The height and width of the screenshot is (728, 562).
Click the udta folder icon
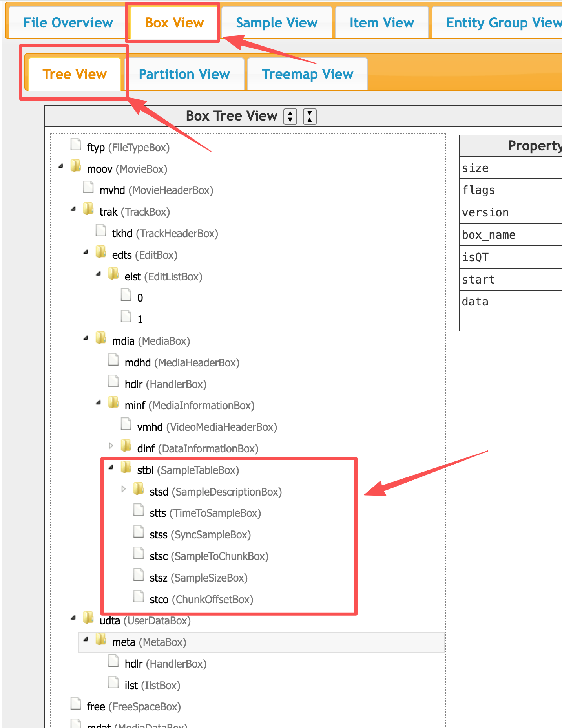(x=88, y=618)
